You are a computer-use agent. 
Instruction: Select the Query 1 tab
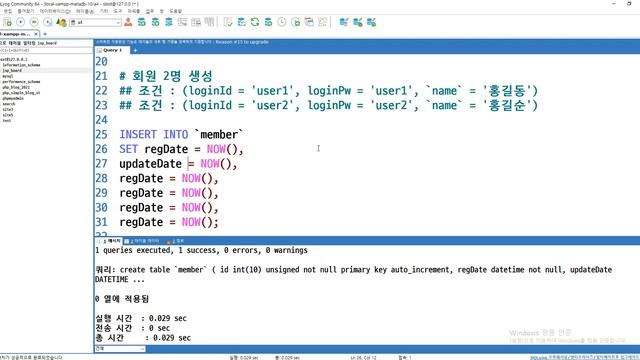coord(112,50)
